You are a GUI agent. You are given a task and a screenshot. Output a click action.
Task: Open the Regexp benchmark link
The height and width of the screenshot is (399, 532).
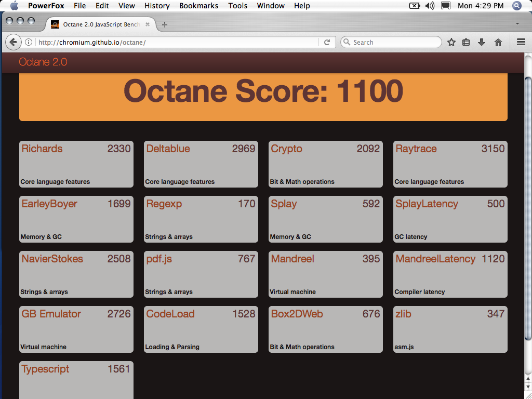point(164,204)
